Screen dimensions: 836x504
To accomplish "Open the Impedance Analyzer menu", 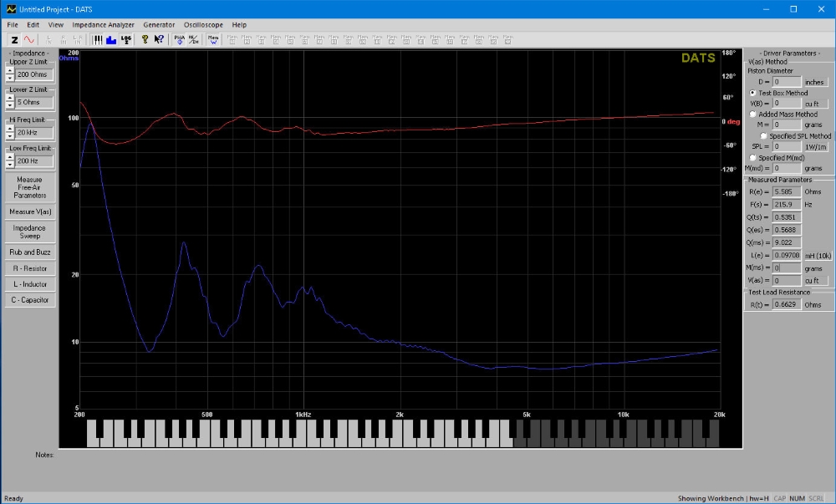I will [x=103, y=24].
